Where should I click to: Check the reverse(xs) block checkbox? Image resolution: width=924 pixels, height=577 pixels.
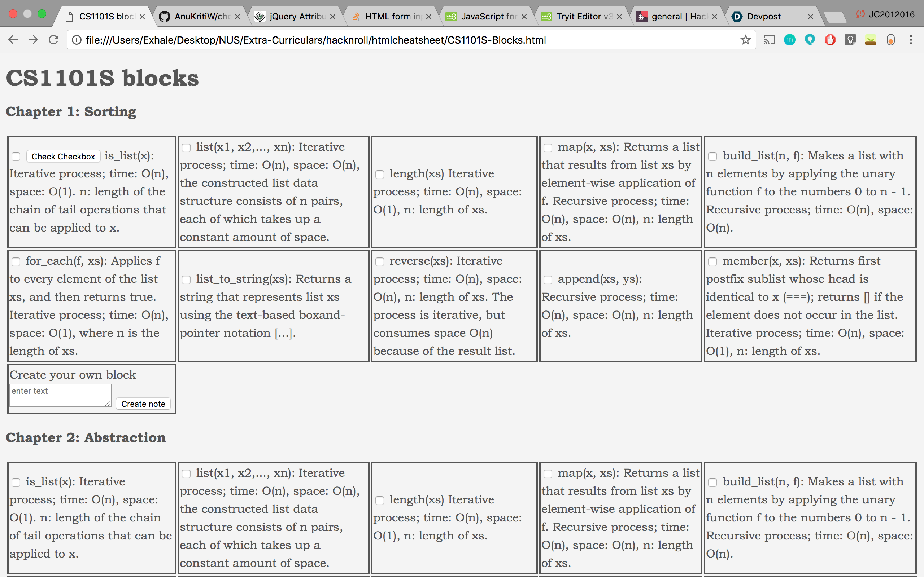(x=380, y=262)
